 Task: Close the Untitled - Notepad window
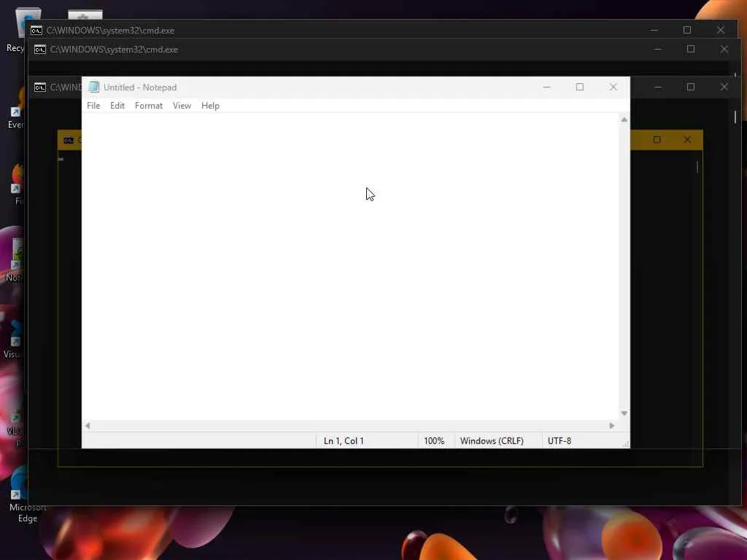coord(613,87)
